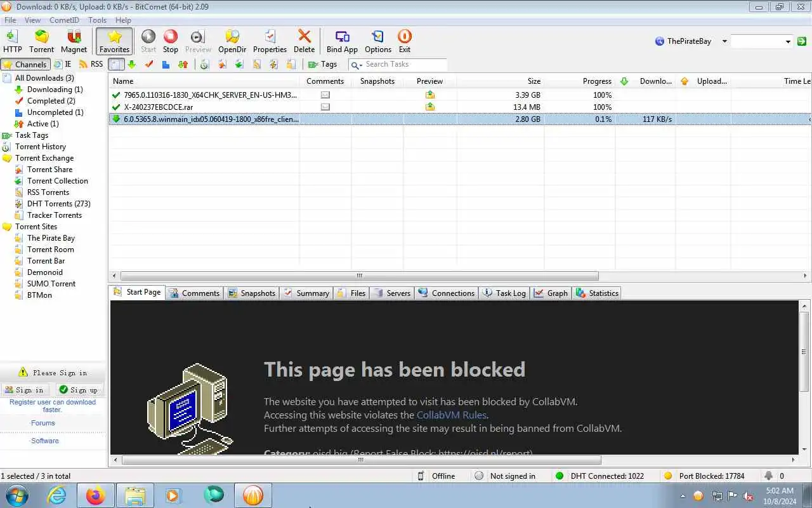Open the Tools menu
The height and width of the screenshot is (508, 812).
(97, 20)
